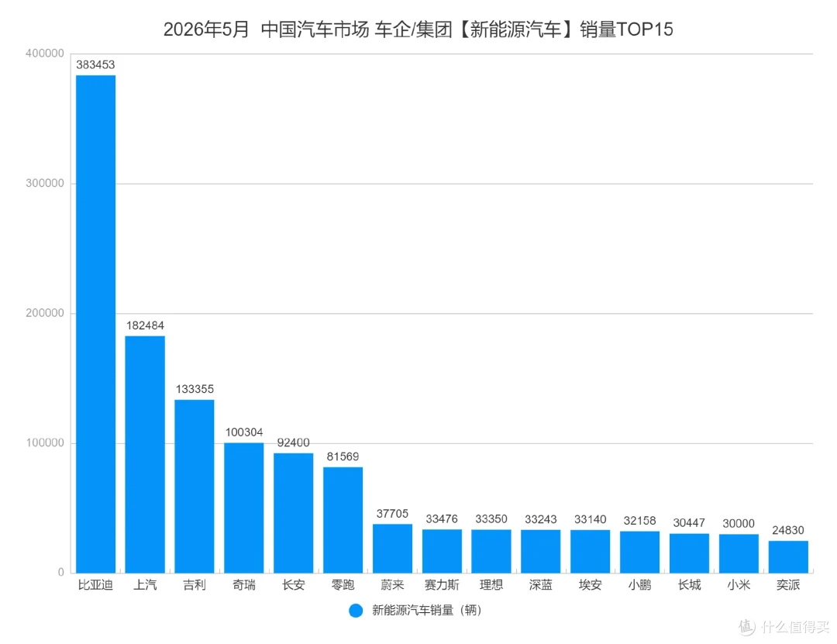Click the x-axis label 奕派

click(x=788, y=585)
